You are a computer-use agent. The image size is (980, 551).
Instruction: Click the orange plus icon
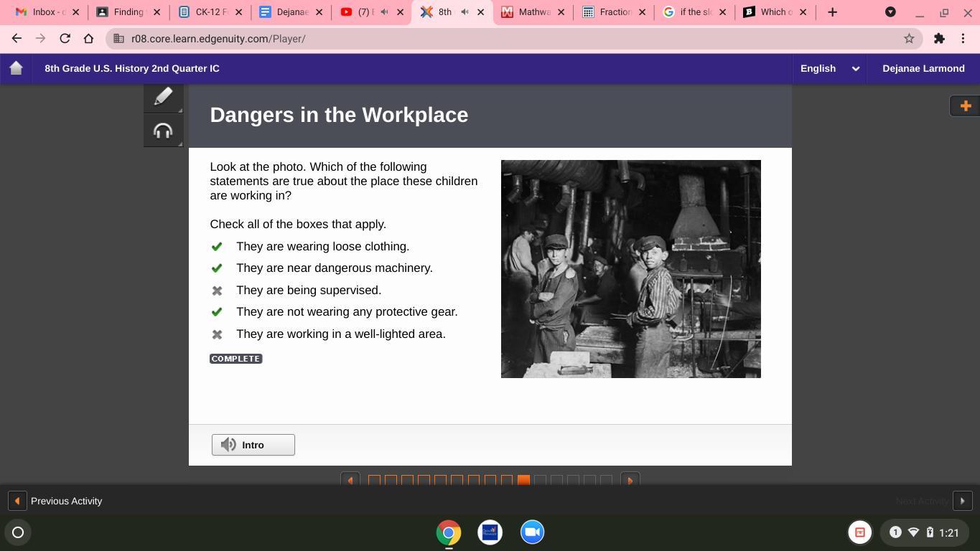click(x=965, y=106)
